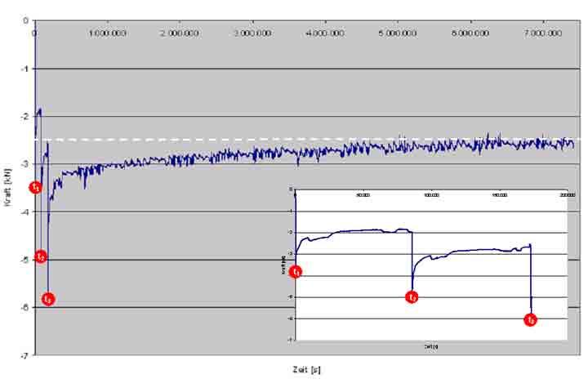Screen dimensions: 588x392
Task: Click the 'Zeit [s]' x-axis title
Action: point(306,370)
